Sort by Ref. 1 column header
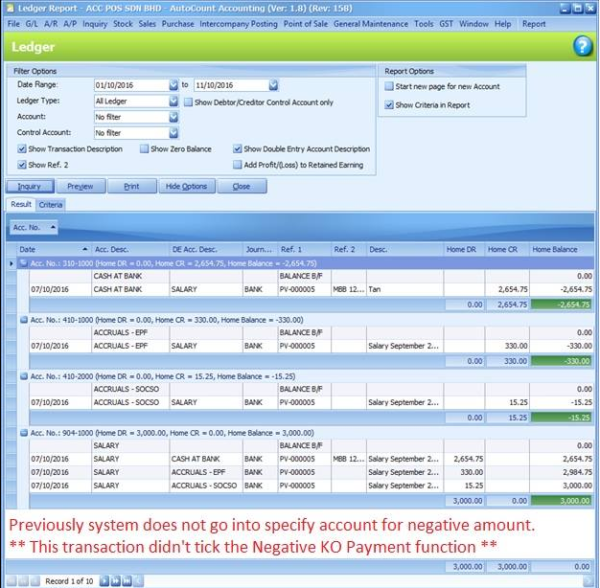 click(304, 249)
